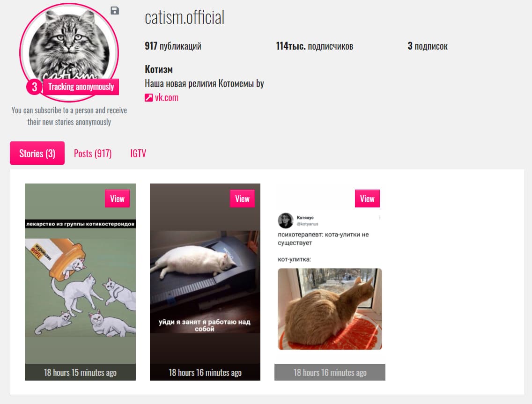Click the 3 подписок following count
The image size is (532, 404).
(x=428, y=46)
